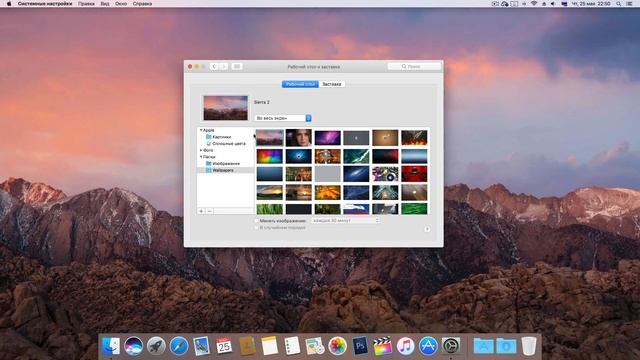Open the Mail stamp icon in Dock
640x360 pixels.
pyautogui.click(x=201, y=346)
